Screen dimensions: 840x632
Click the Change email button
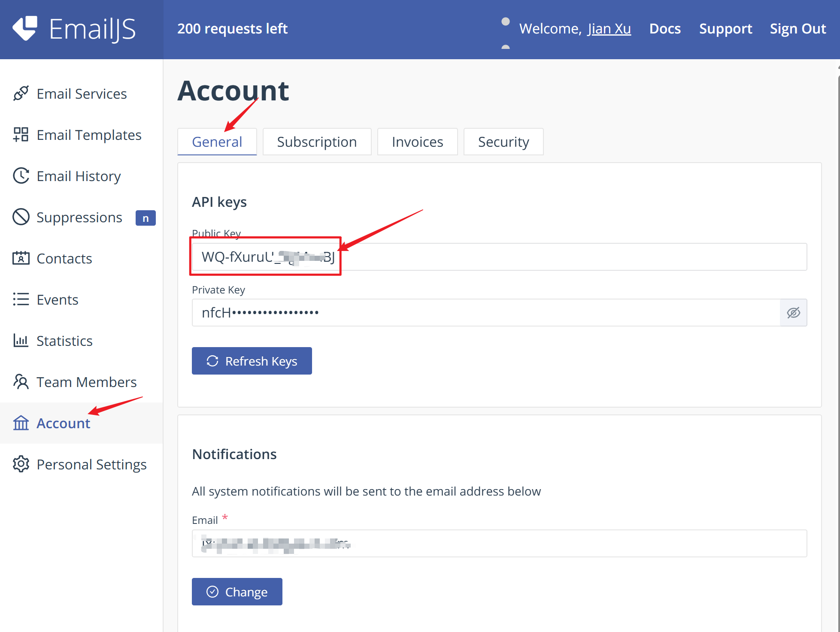point(237,592)
